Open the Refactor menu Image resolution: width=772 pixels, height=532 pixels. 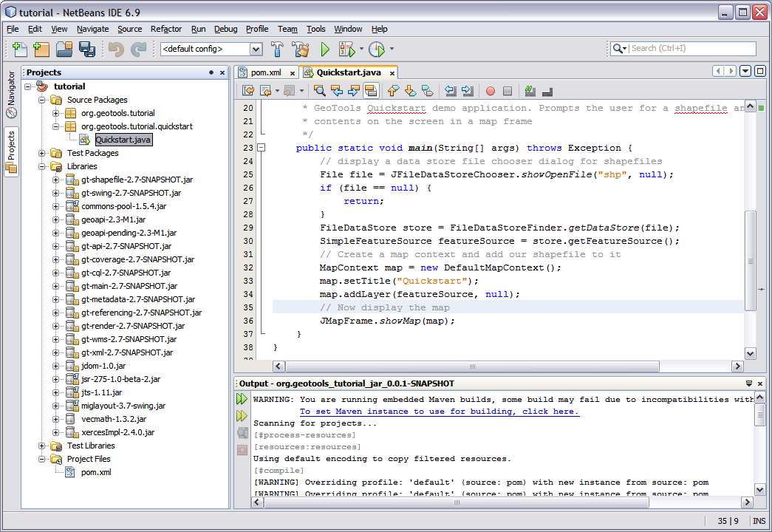pyautogui.click(x=166, y=29)
